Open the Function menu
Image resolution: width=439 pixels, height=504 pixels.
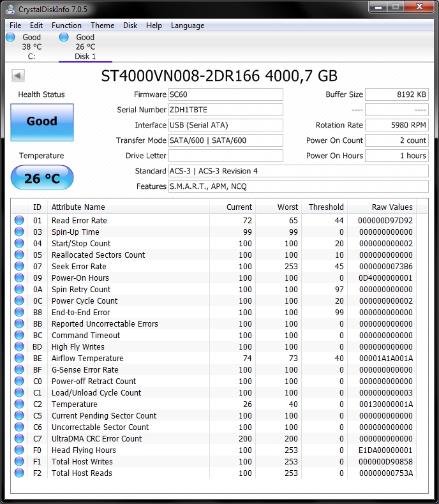tap(66, 26)
